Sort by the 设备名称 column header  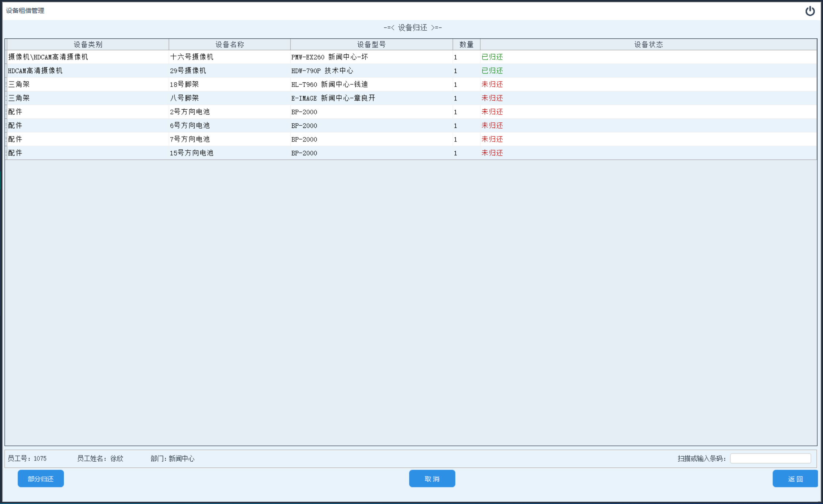pyautogui.click(x=229, y=44)
